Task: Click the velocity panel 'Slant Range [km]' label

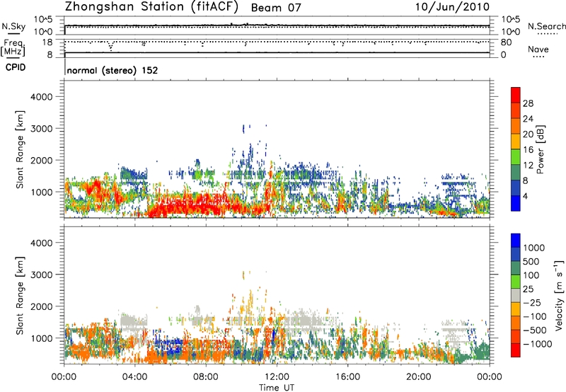Action: [x=20, y=296]
